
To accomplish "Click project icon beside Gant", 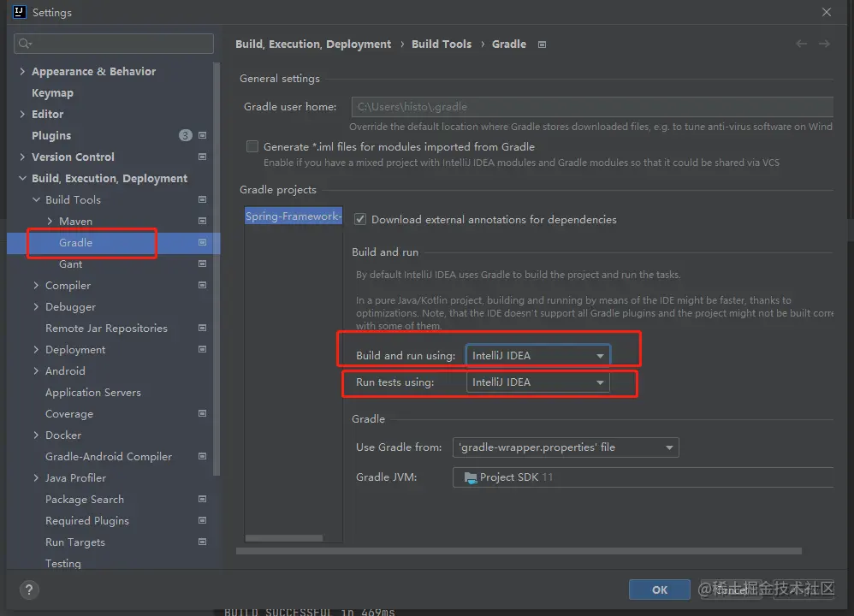I will (202, 264).
